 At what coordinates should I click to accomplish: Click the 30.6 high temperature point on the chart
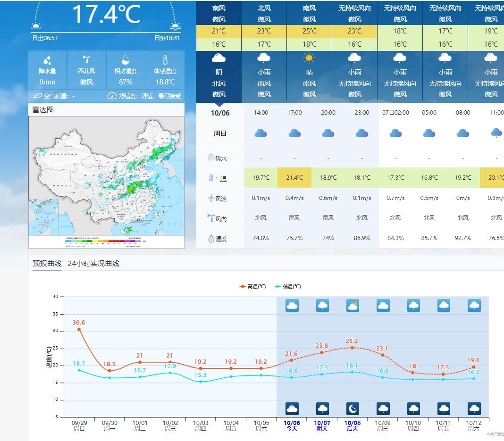coord(79,329)
